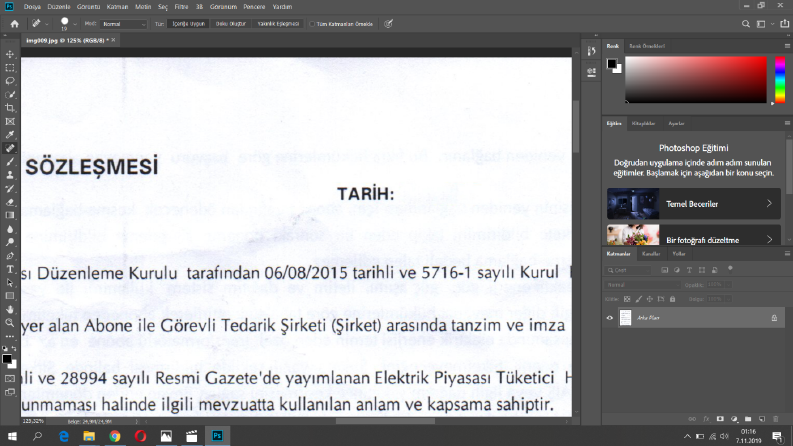This screenshot has height=446, width=793.
Task: Click the Delete layer trash icon
Action: click(x=775, y=419)
